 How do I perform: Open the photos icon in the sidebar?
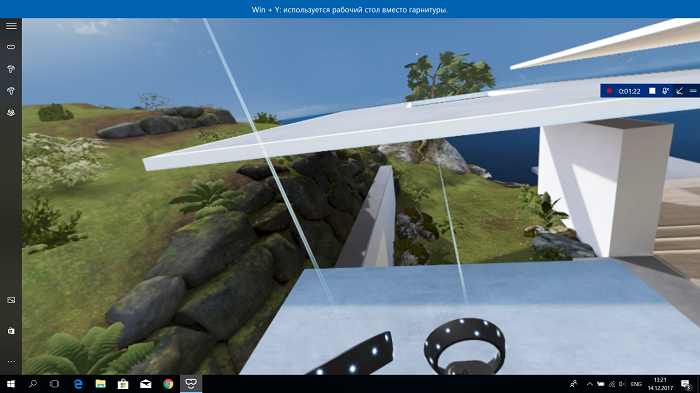[11, 300]
